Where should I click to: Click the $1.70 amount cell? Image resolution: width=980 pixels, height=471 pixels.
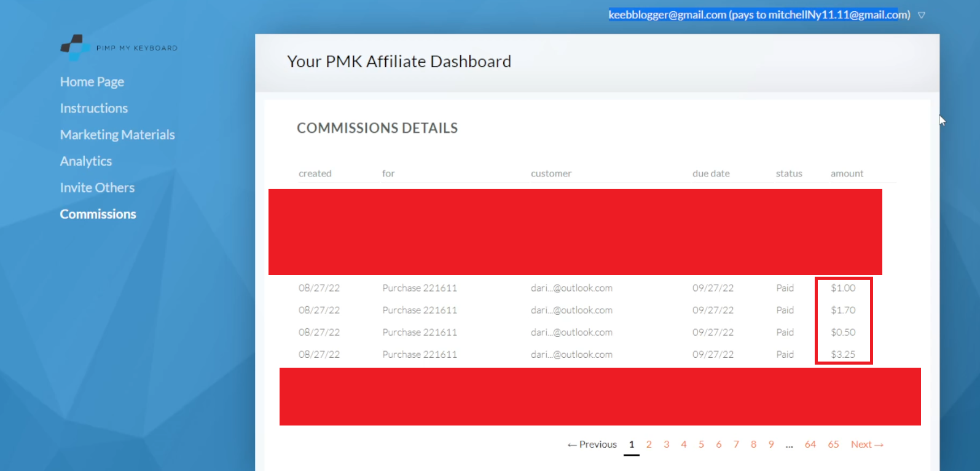843,310
